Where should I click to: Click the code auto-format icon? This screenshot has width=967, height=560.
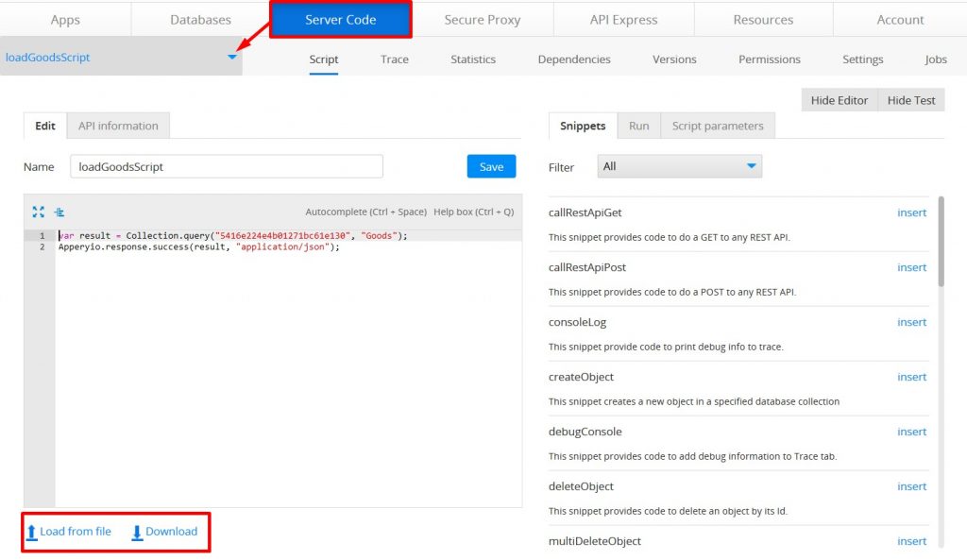[59, 212]
